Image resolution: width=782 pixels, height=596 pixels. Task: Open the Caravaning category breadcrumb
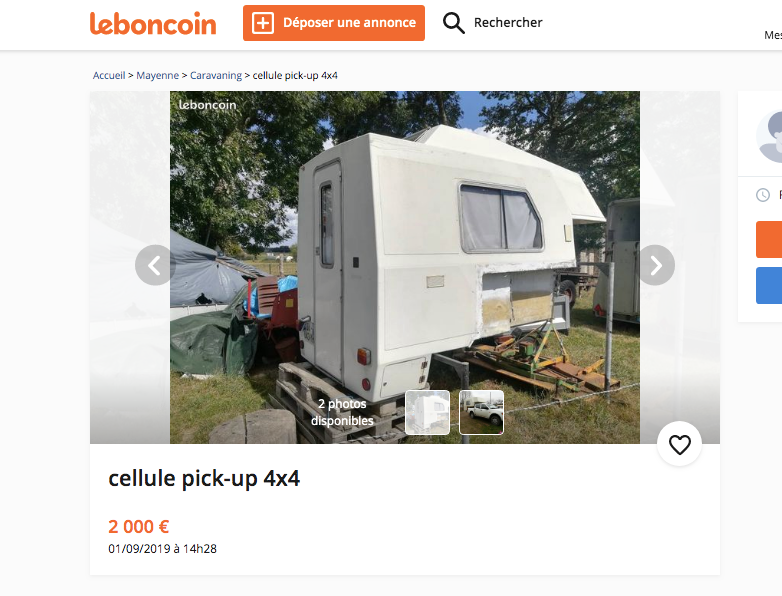click(x=216, y=75)
